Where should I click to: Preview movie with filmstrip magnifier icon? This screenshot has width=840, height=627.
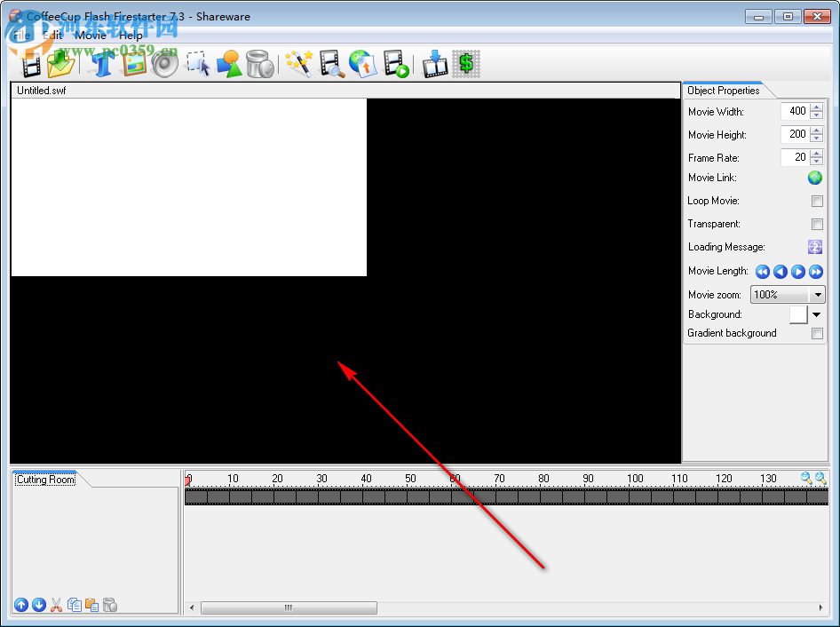click(x=331, y=64)
